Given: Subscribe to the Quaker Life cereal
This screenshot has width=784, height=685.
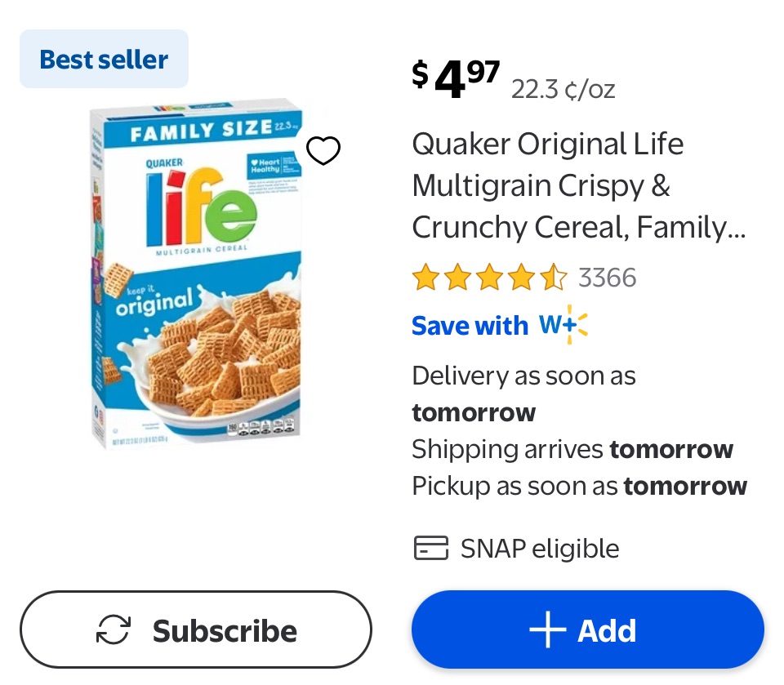Looking at the screenshot, I should click(195, 630).
